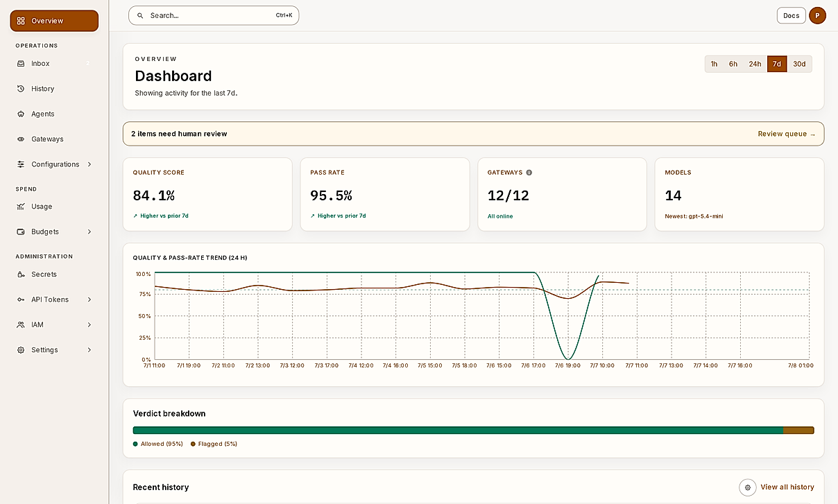Image resolution: width=838 pixels, height=504 pixels.
Task: Navigate to Agents
Action: pyautogui.click(x=54, y=114)
